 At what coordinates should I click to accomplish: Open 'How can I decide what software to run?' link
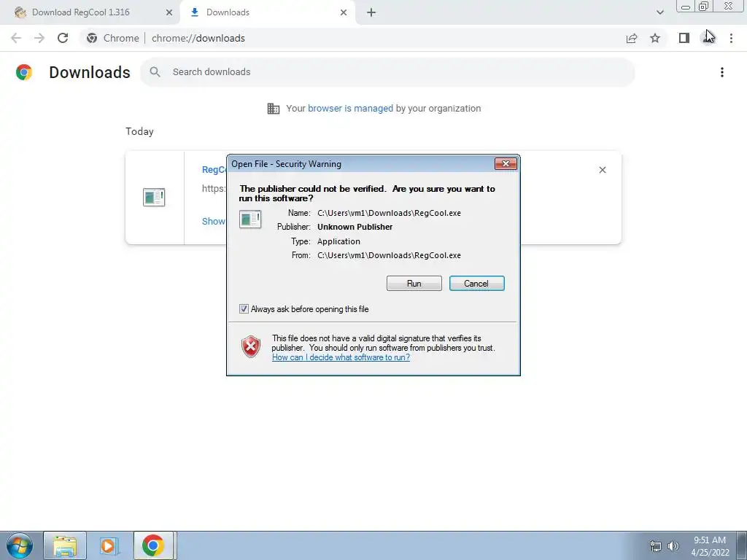pyautogui.click(x=341, y=357)
